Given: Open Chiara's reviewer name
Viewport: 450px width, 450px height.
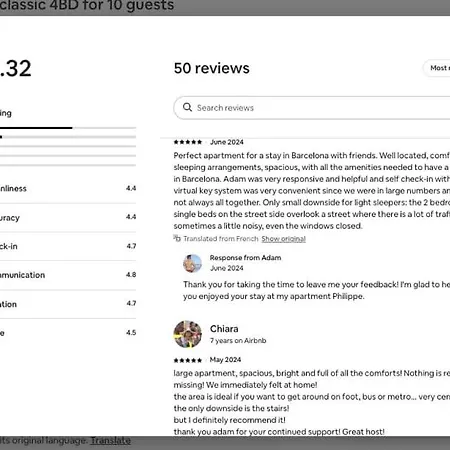Looking at the screenshot, I should pos(224,329).
